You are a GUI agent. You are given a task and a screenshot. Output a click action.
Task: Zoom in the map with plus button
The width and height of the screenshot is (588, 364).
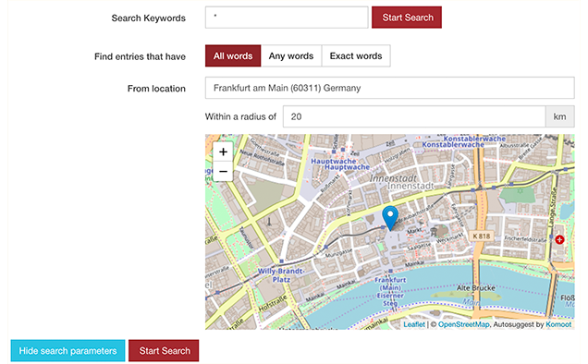(x=223, y=152)
